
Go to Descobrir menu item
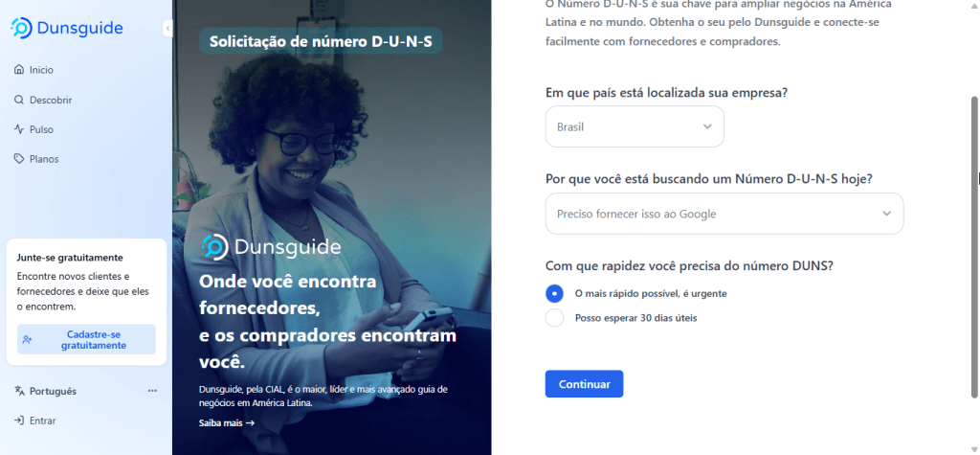[51, 101]
